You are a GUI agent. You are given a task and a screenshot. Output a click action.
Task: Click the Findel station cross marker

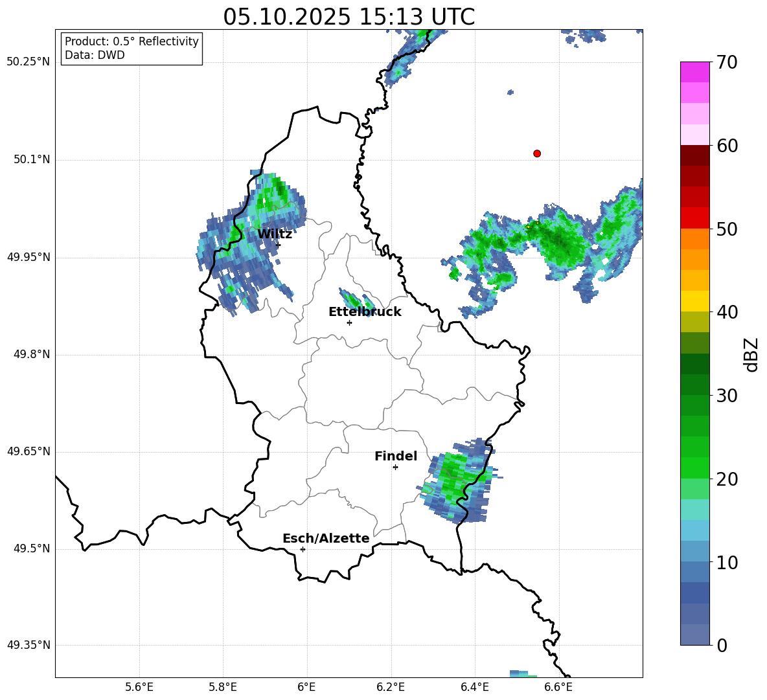395,468
